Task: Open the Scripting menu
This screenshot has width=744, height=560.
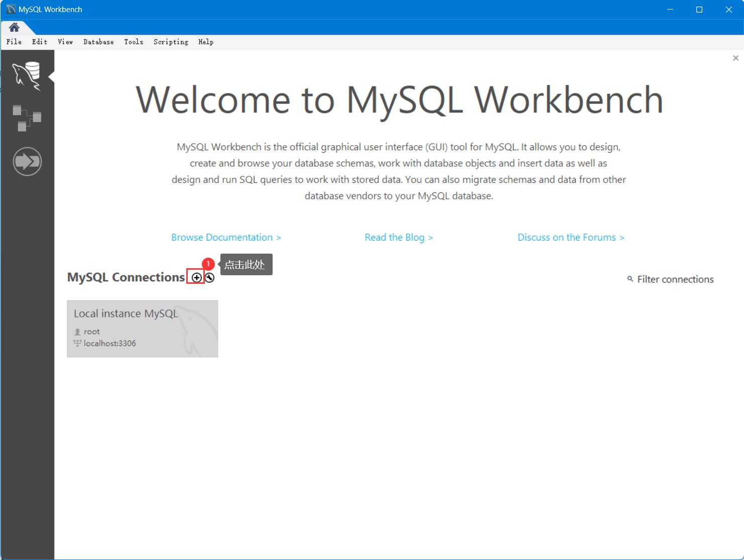Action: 171,42
